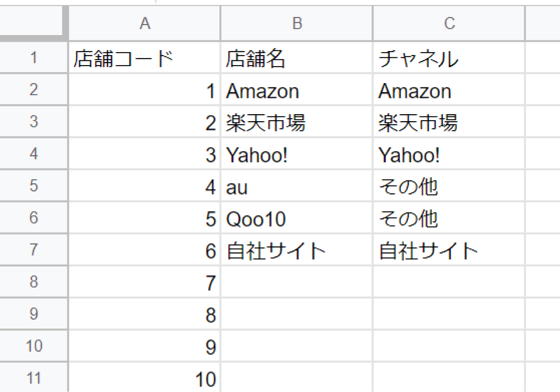Image resolution: width=560 pixels, height=392 pixels.
Task: Select the 自社サイト cell in column C
Action: (449, 250)
